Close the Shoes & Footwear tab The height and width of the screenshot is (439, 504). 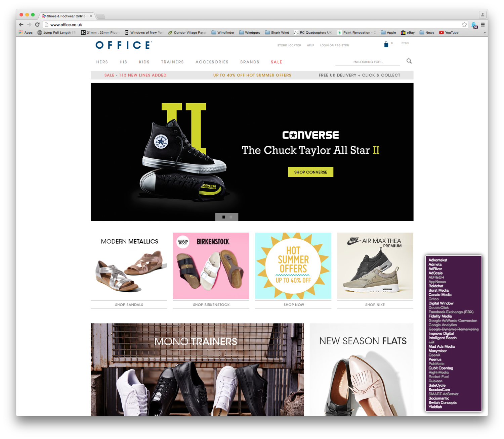point(91,16)
